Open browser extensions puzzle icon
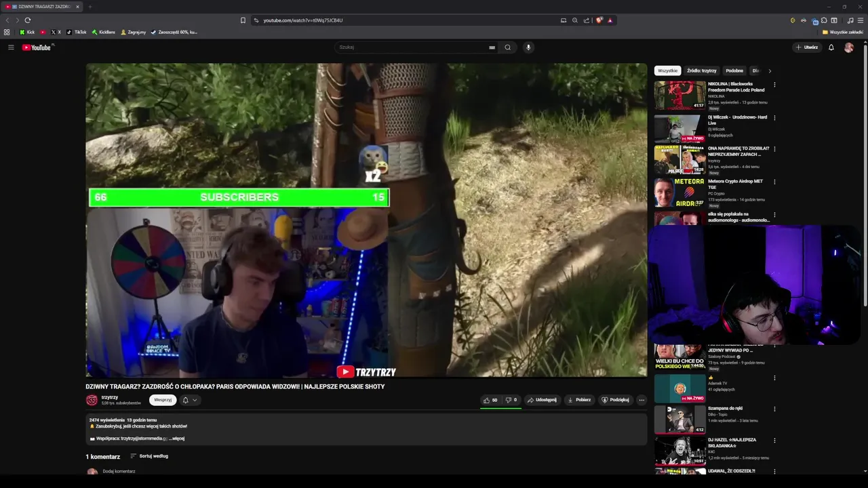The image size is (868, 488). point(824,20)
